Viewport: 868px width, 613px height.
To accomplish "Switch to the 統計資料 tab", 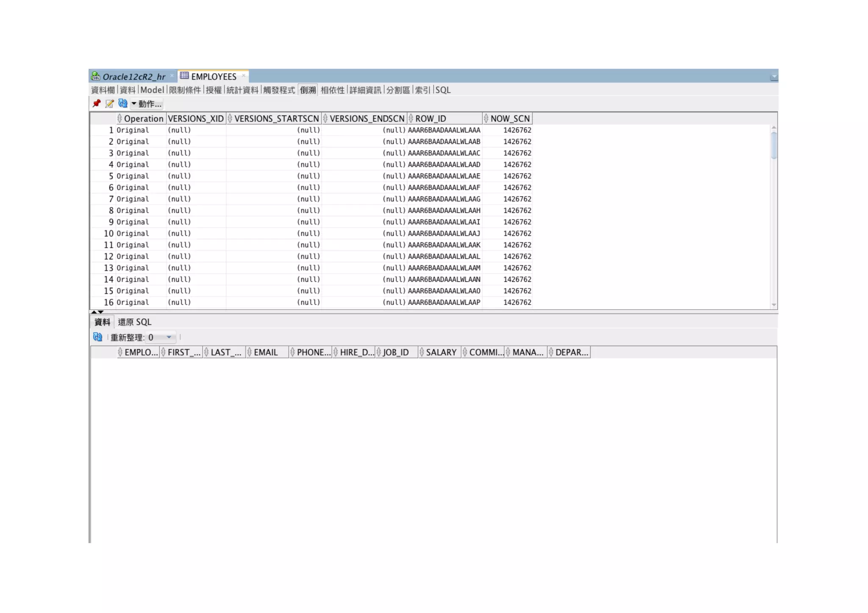I will (x=242, y=90).
